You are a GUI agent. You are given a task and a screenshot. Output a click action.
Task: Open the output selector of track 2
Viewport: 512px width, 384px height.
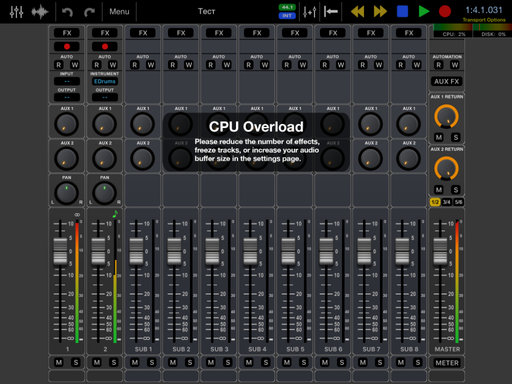tap(105, 97)
